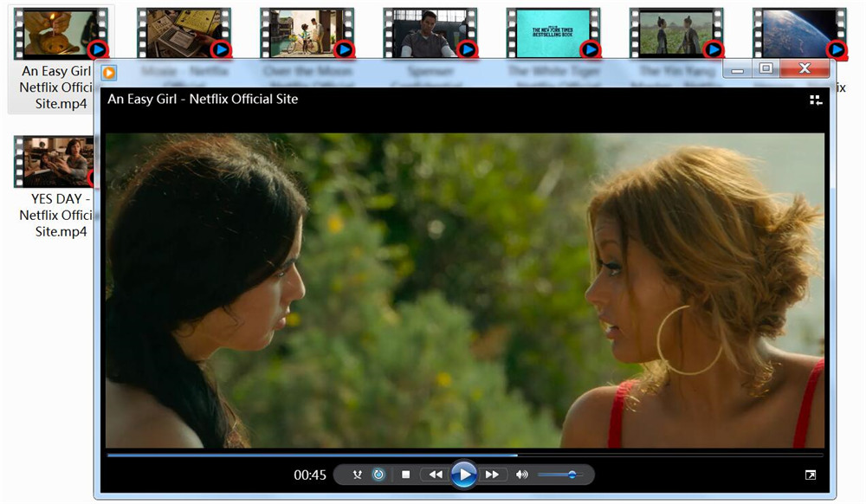Click the 00:45 elapsed time display
Image resolution: width=866 pixels, height=504 pixels.
point(310,475)
